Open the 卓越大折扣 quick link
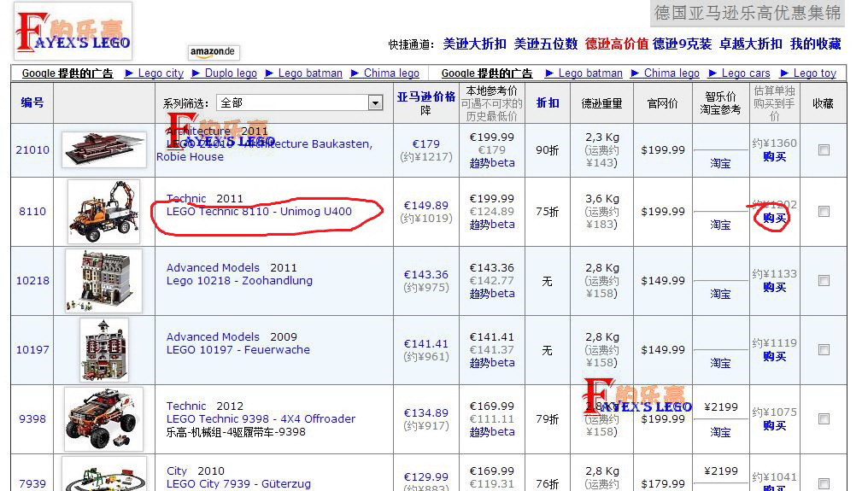 pyautogui.click(x=751, y=44)
